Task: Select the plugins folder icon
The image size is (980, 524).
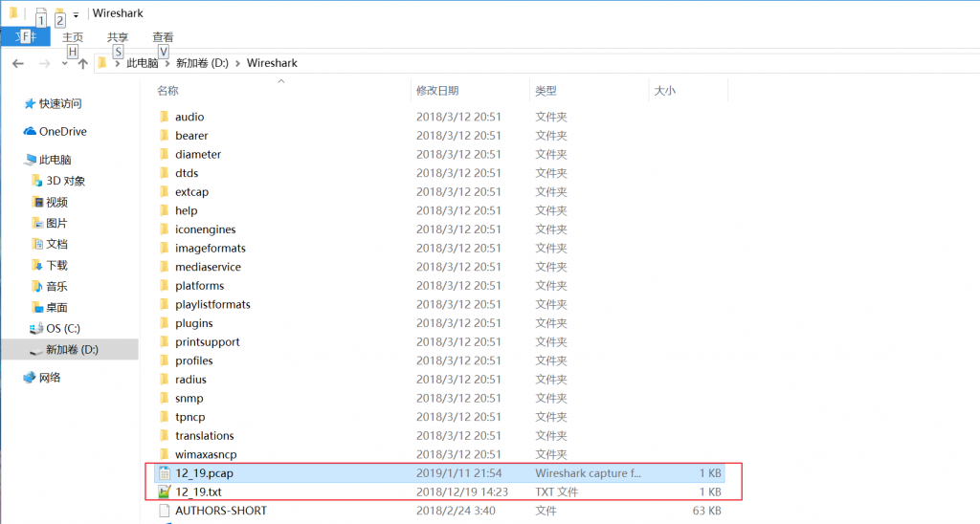Action: click(x=164, y=323)
